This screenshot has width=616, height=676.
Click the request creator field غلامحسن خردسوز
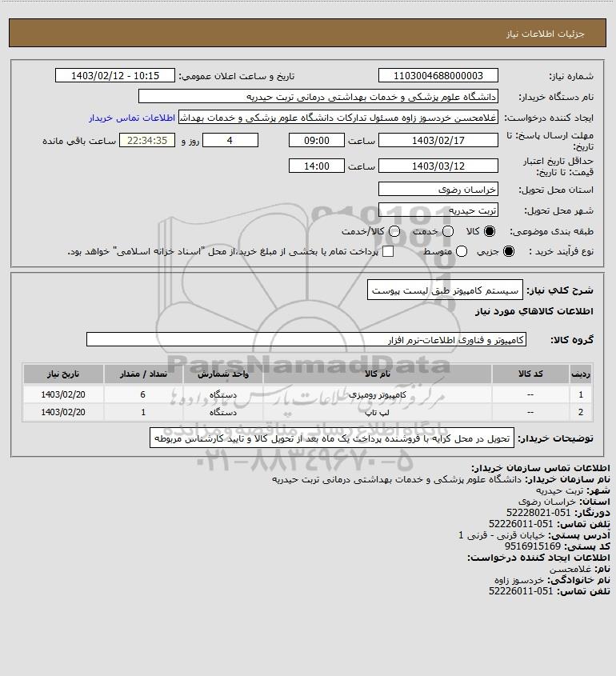[x=338, y=118]
